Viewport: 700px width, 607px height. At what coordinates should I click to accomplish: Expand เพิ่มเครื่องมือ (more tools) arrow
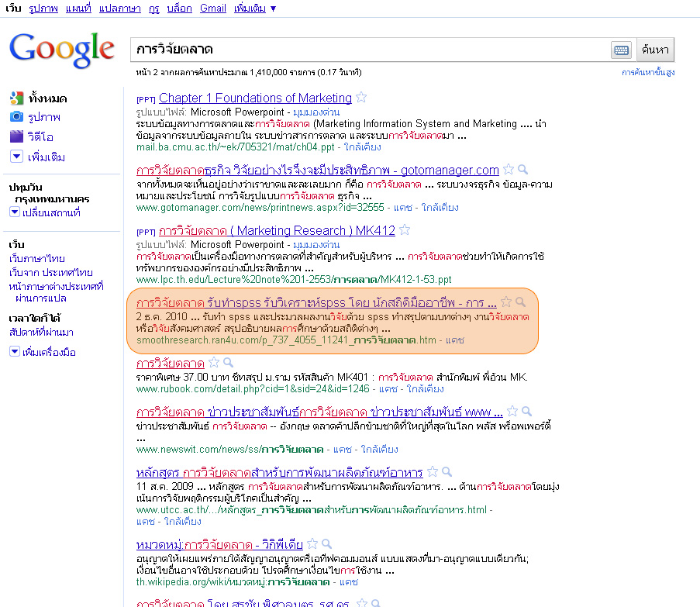pyautogui.click(x=15, y=352)
